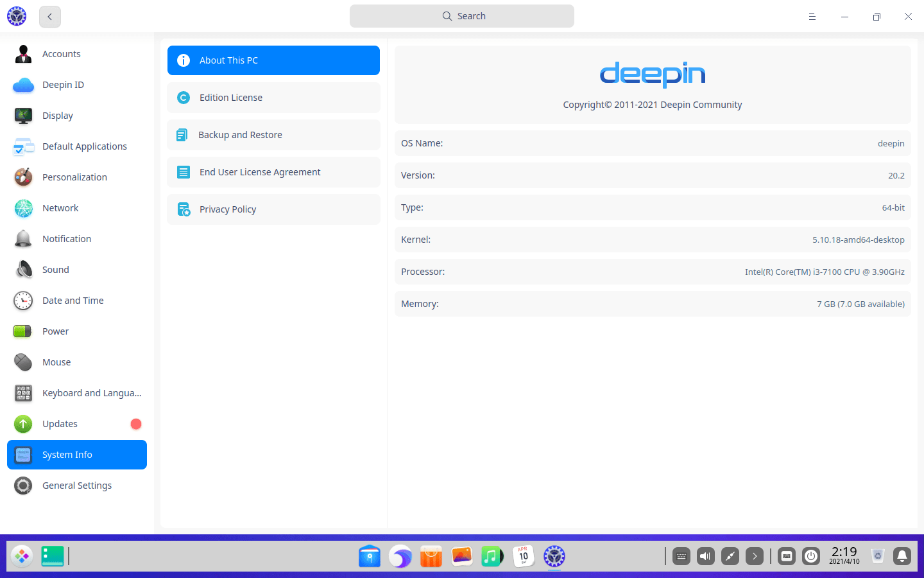Open the App Store from the dock
Viewport: 924px width, 578px height.
pyautogui.click(x=431, y=556)
